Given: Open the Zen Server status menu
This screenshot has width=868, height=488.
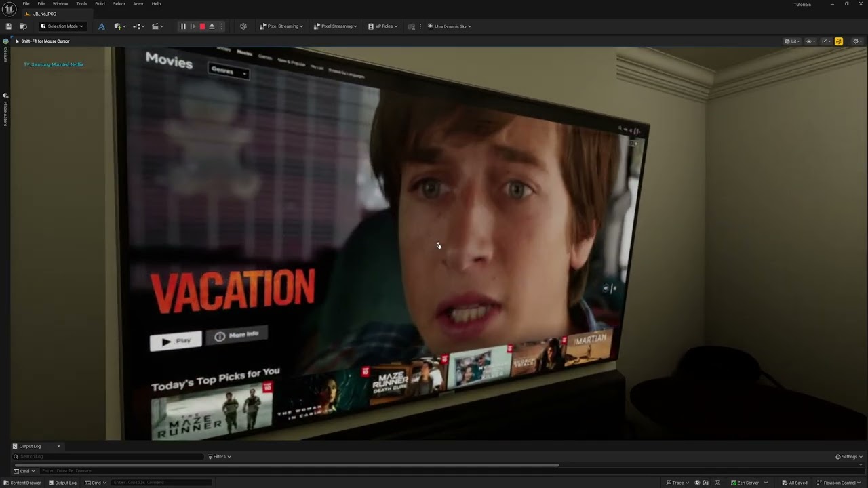Looking at the screenshot, I should point(749,483).
